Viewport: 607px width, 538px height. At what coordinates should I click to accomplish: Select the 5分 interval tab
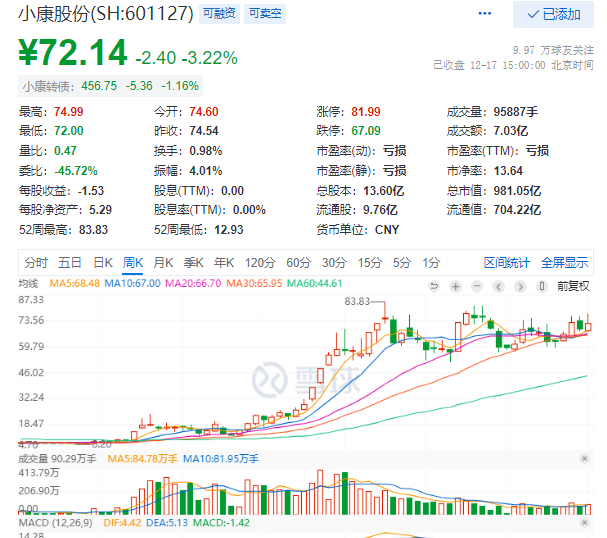[402, 263]
